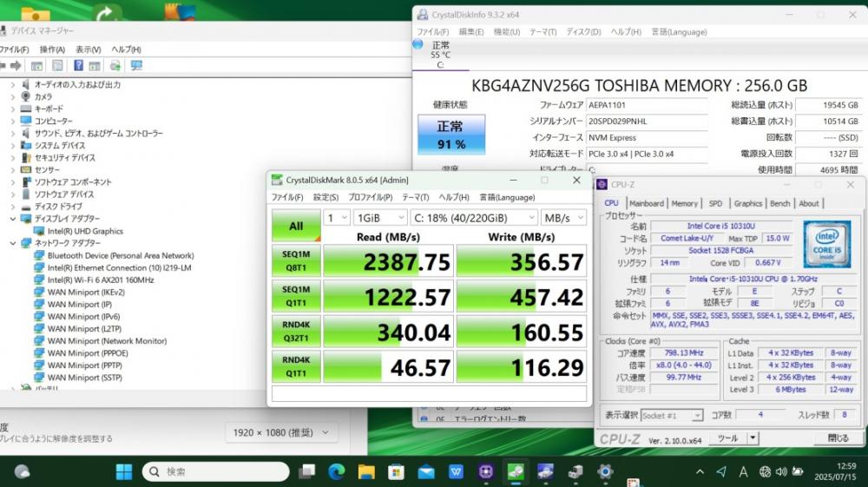This screenshot has height=487, width=868.
Task: Open Device Manager 操作(A) menu
Action: 52,49
